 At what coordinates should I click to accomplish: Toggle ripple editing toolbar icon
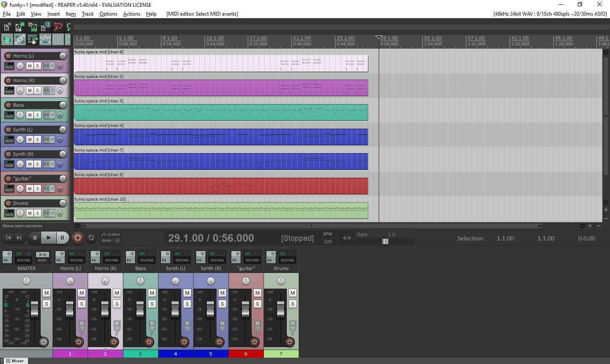point(32,40)
